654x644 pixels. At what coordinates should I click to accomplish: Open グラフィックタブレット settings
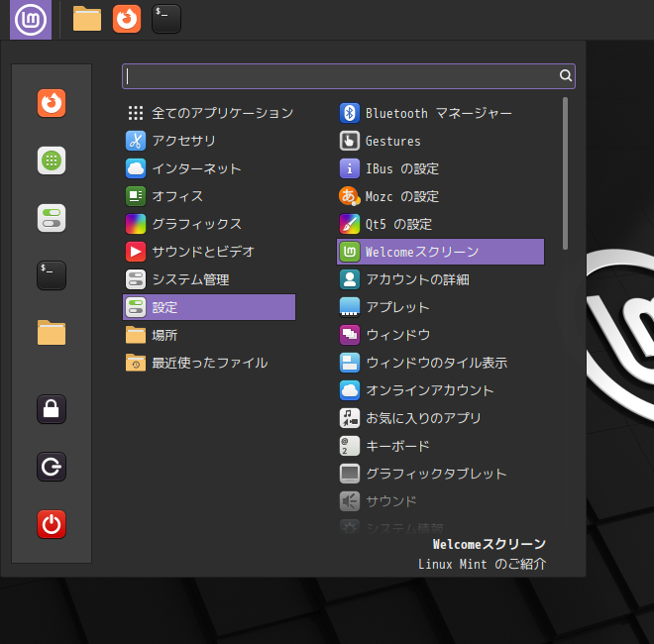440,474
